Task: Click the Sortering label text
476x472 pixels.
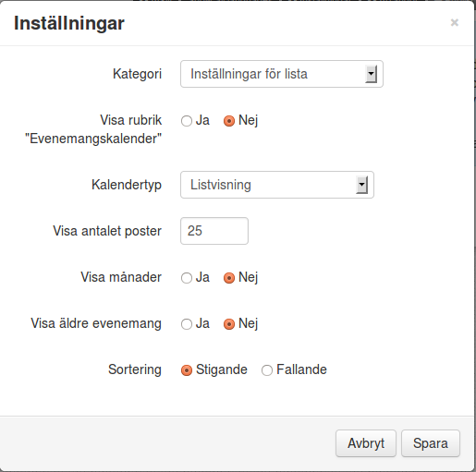Action: tap(135, 369)
